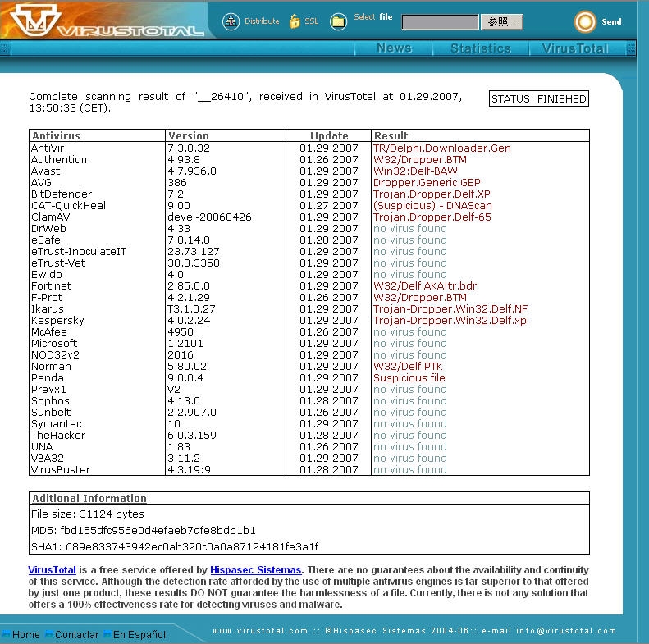649x644 pixels.
Task: Click the info@virustotal.com footer email
Action: tap(566, 631)
